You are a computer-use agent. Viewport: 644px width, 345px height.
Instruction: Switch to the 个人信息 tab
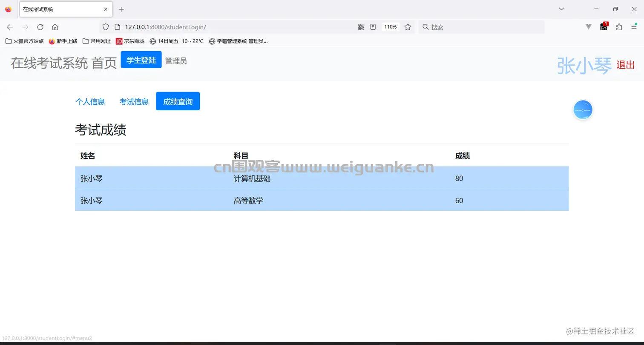pos(90,101)
